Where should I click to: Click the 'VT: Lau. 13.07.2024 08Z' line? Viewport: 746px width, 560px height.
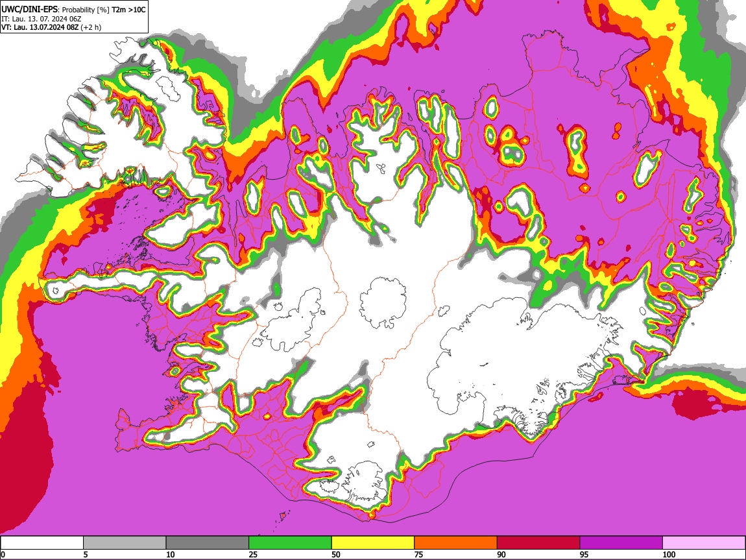pyautogui.click(x=40, y=27)
